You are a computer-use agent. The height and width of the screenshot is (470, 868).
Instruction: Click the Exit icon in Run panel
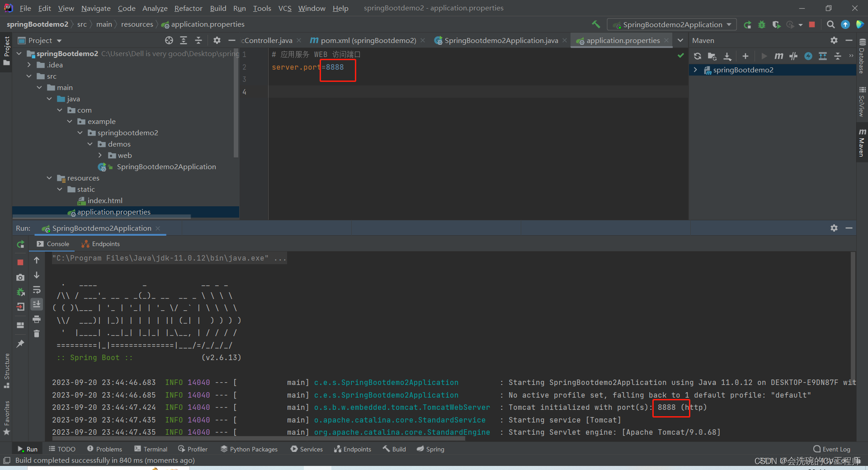[x=20, y=307]
